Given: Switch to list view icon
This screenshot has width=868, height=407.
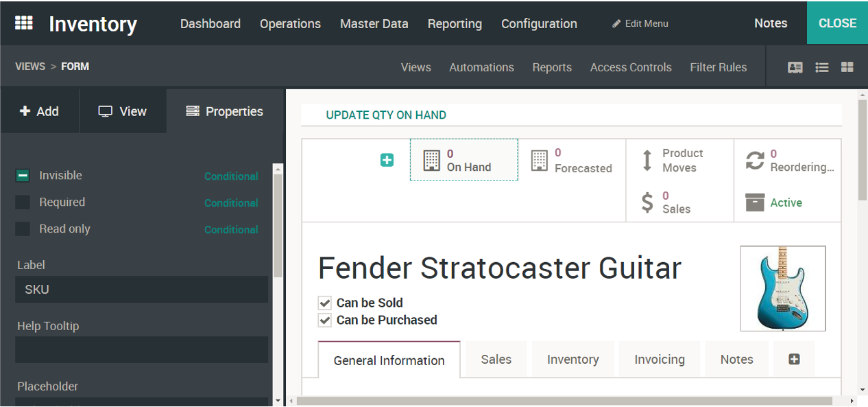Looking at the screenshot, I should 822,67.
